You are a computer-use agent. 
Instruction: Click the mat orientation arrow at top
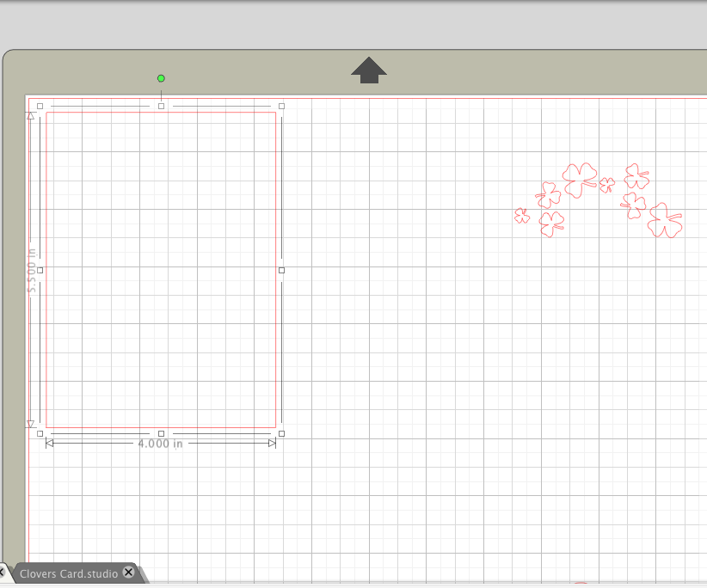(x=369, y=70)
